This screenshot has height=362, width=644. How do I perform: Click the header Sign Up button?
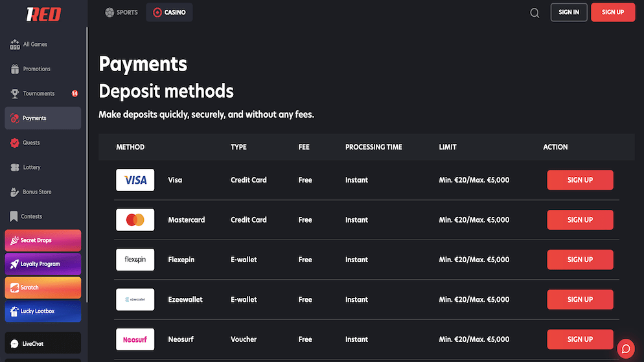coord(613,12)
